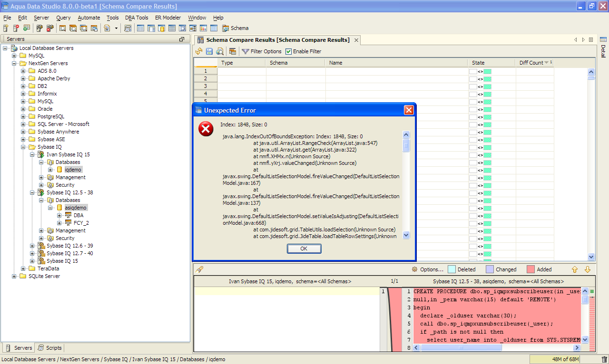Click the Deleted color swatch
The width and height of the screenshot is (609, 364).
click(x=452, y=269)
